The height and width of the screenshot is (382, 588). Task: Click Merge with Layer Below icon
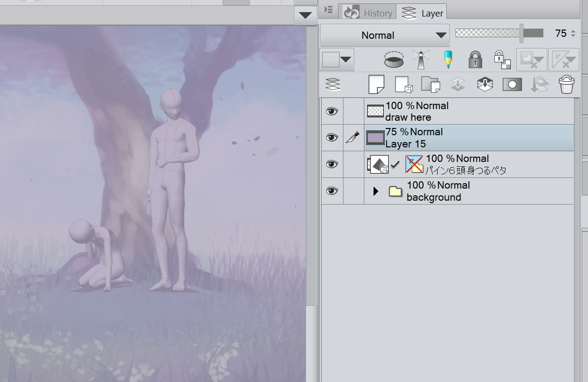[485, 84]
